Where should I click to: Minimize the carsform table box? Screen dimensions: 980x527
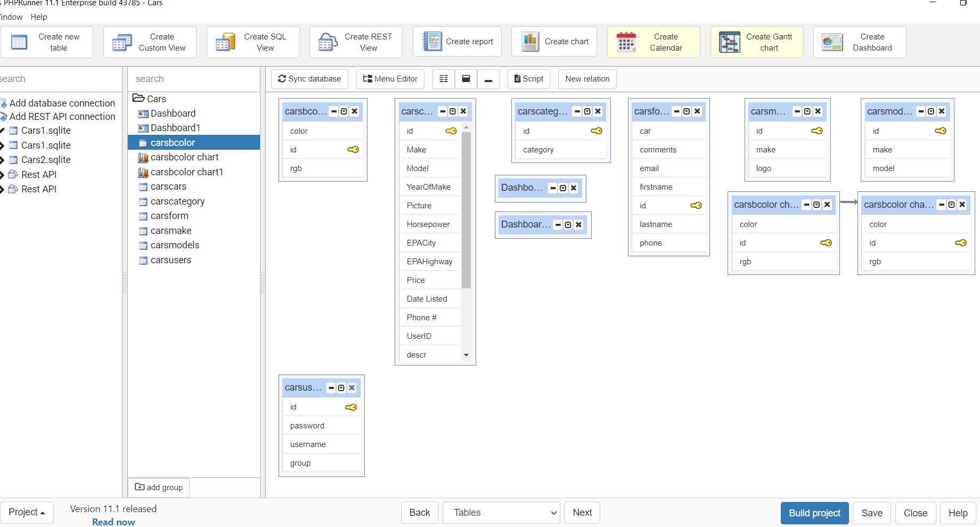(676, 111)
